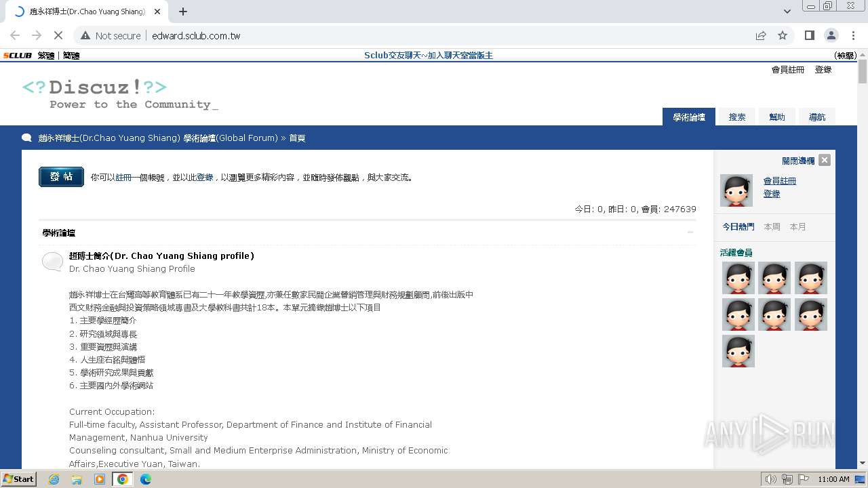
Task: Click the taskbar clock 11:00 AM
Action: tap(833, 479)
